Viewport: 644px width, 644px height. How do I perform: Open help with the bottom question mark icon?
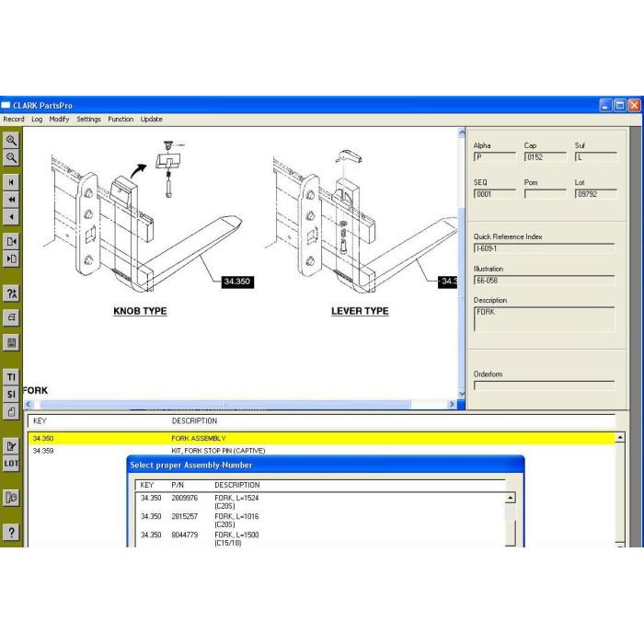[x=11, y=533]
